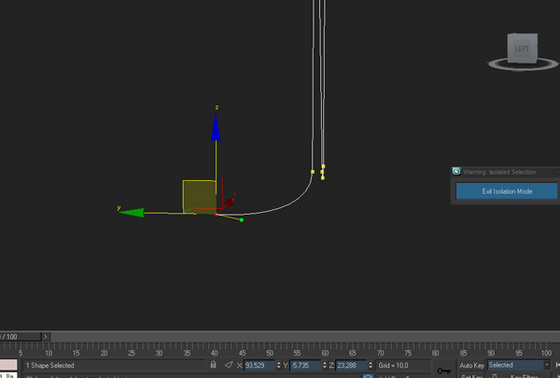Image resolution: width=560 pixels, height=378 pixels.
Task: Grab the blue Z axis gizmo arrow
Action: [x=216, y=127]
